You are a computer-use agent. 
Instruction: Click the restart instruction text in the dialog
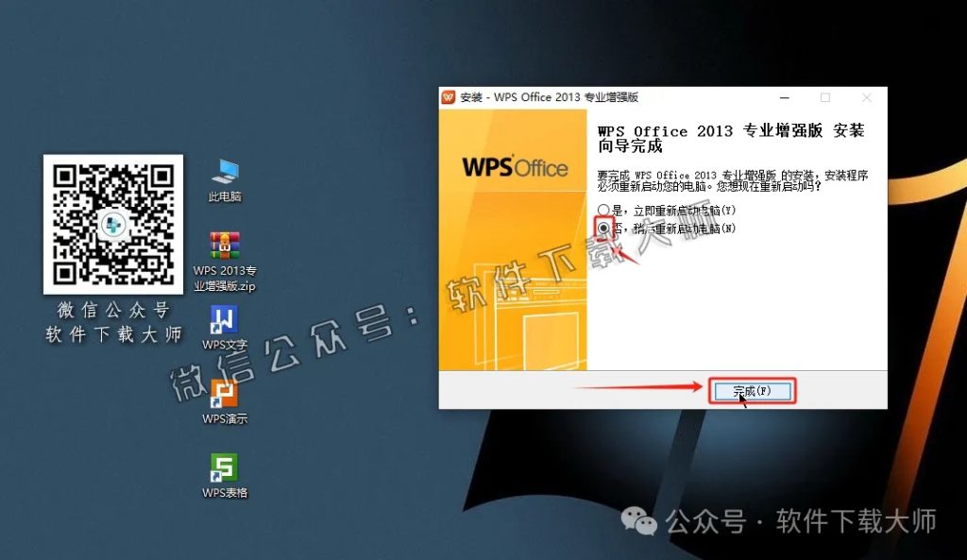tap(735, 179)
